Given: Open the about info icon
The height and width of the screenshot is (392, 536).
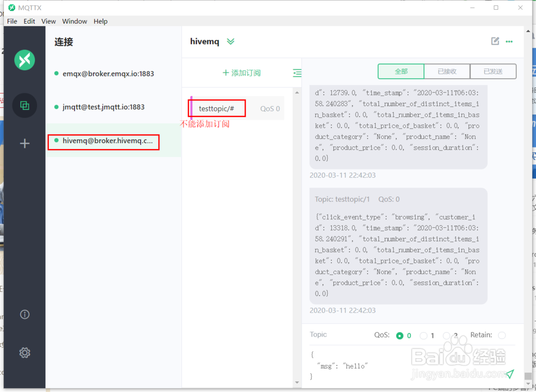Looking at the screenshot, I should coord(25,314).
